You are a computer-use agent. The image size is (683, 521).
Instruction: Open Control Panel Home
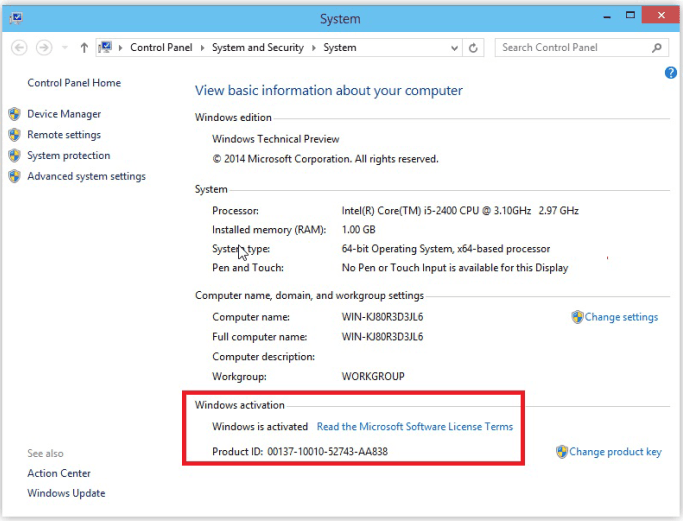74,83
